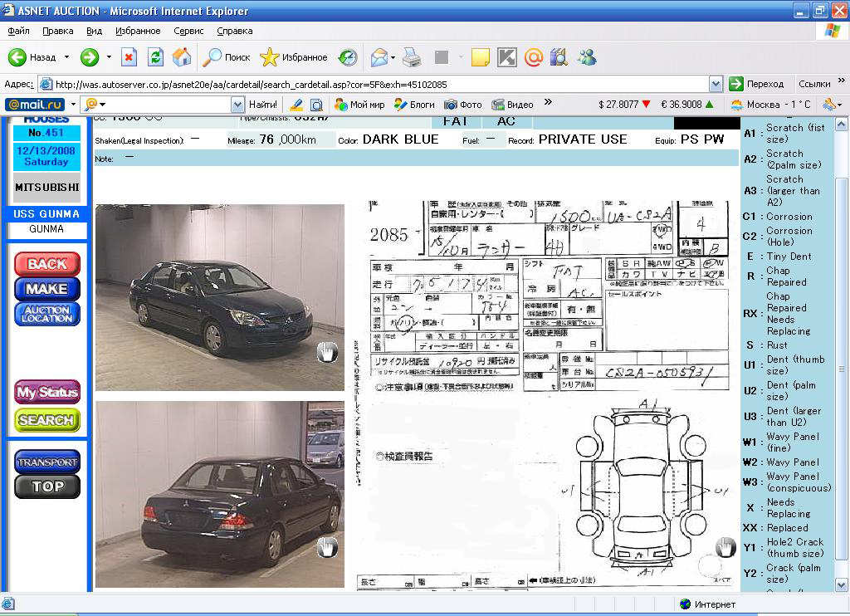The image size is (850, 616).
Task: Click the Mail envelope icon
Action: click(x=379, y=57)
